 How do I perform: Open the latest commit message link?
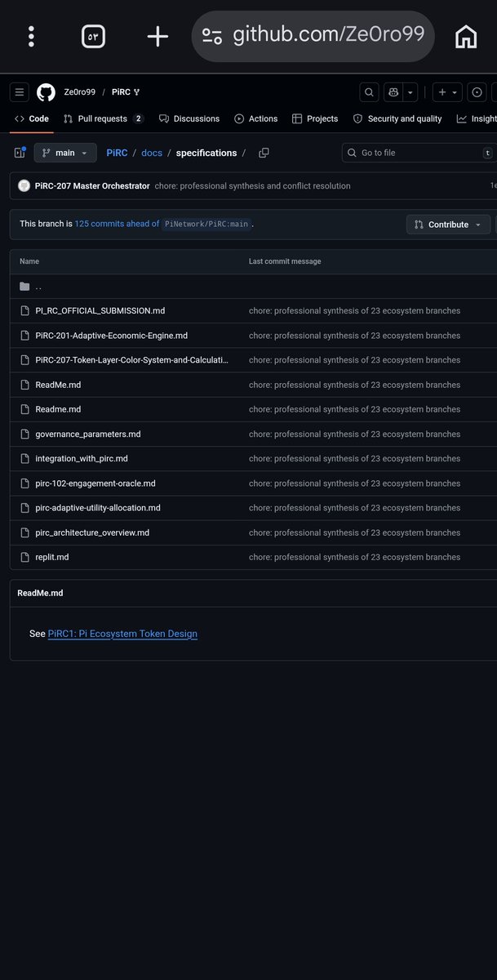(252, 186)
